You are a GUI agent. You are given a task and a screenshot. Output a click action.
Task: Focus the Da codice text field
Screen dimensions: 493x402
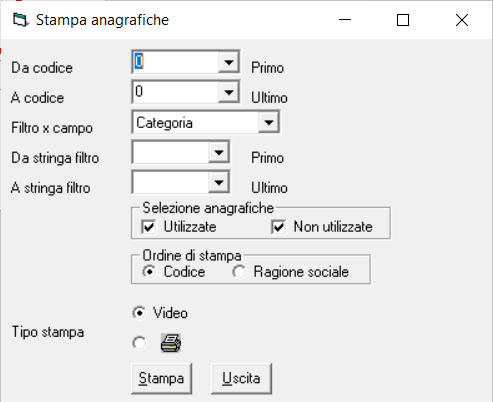click(x=176, y=62)
